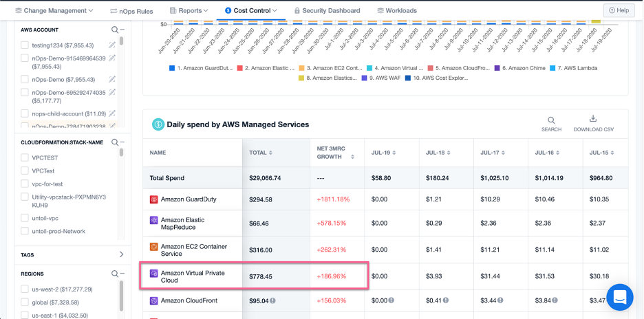Collapse the Regions filter section
Screen dimensions: 644x319
pos(122,274)
